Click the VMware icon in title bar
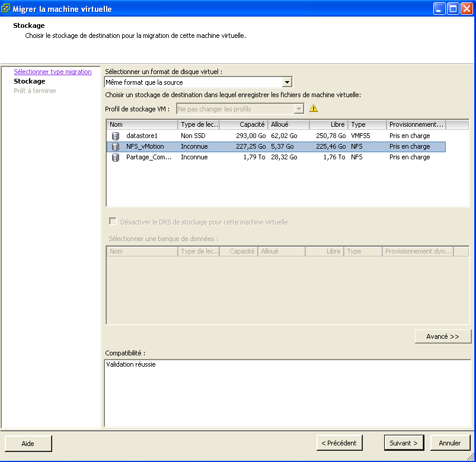The height and width of the screenshot is (462, 476). pos(5,8)
